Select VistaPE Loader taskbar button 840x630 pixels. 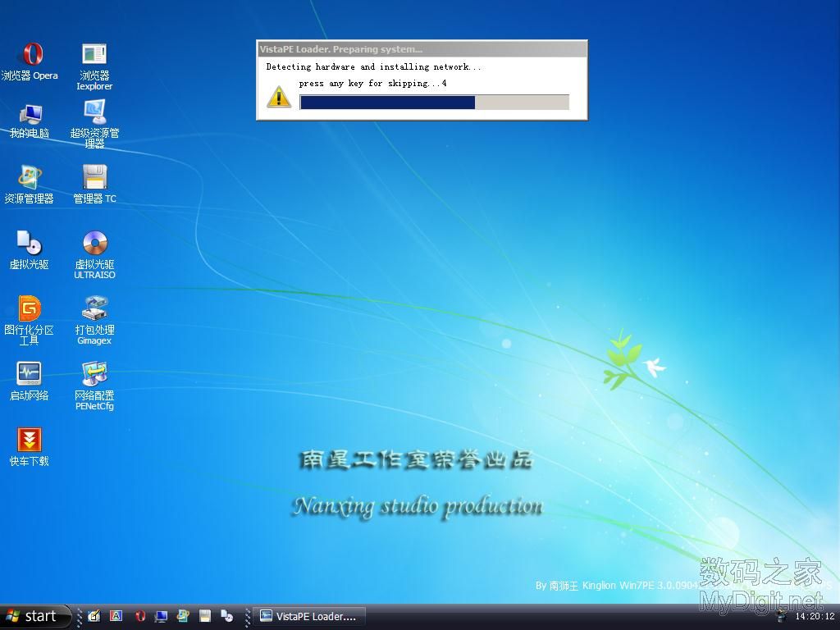(309, 617)
